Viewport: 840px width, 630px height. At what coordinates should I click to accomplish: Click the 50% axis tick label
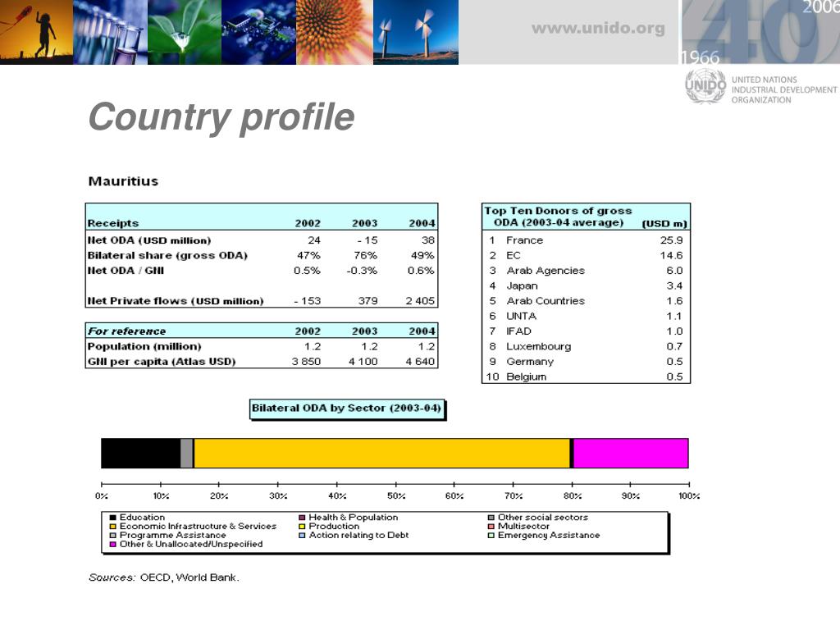coord(396,496)
